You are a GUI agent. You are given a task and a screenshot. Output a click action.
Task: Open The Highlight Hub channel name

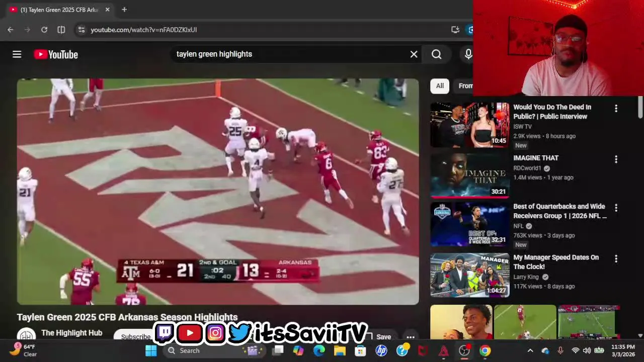[71, 333]
